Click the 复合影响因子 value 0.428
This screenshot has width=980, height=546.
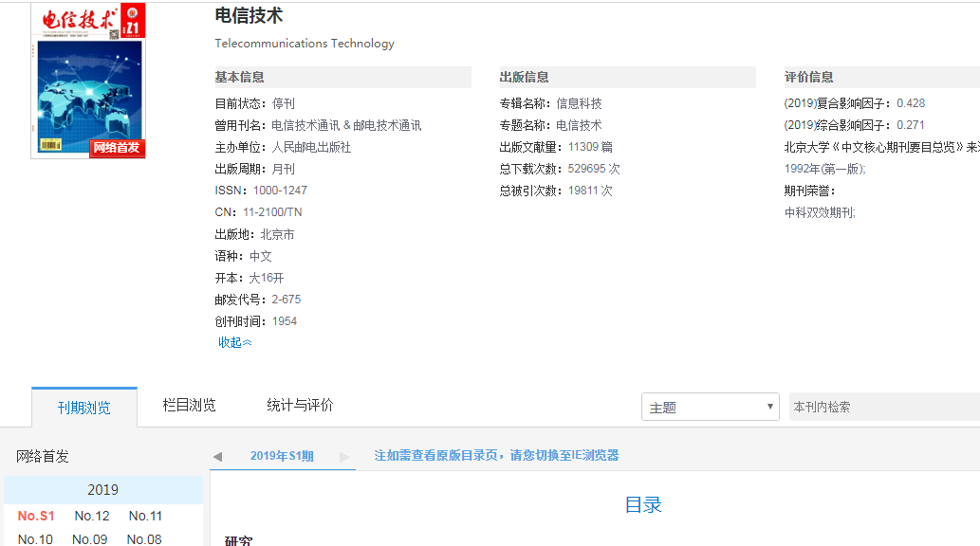pyautogui.click(x=911, y=103)
